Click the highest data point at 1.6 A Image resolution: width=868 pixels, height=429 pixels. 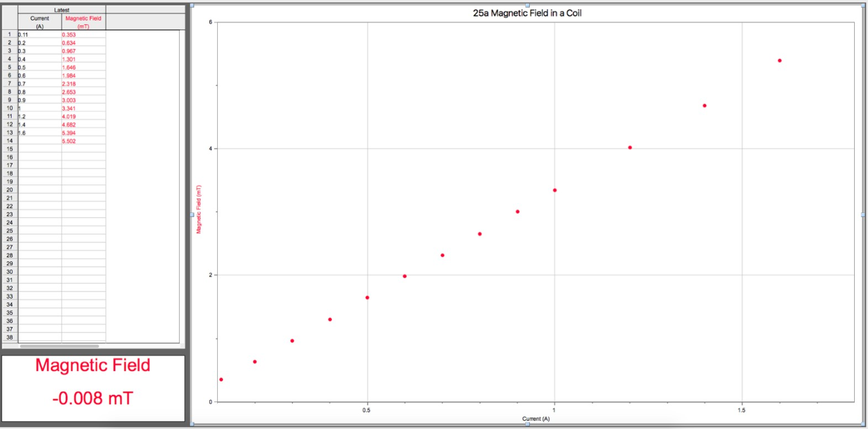point(780,61)
